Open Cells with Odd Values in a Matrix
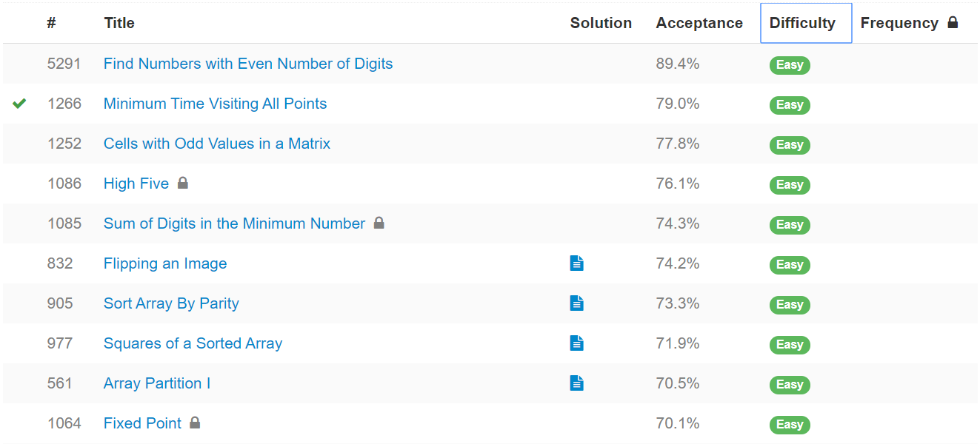The width and height of the screenshot is (980, 444). coord(217,144)
